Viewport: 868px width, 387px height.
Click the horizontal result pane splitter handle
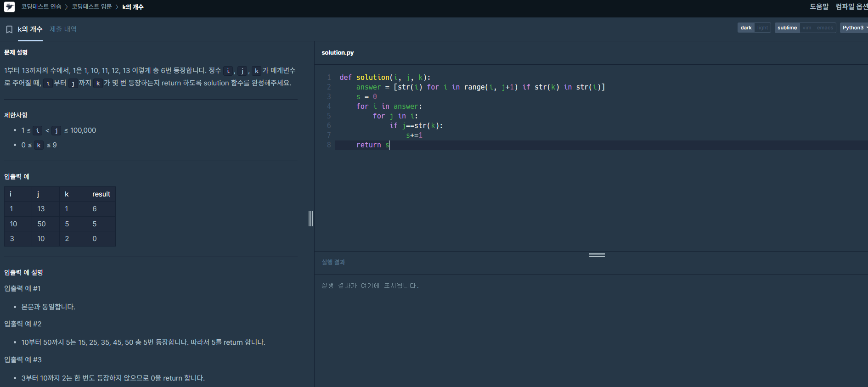[x=597, y=255]
